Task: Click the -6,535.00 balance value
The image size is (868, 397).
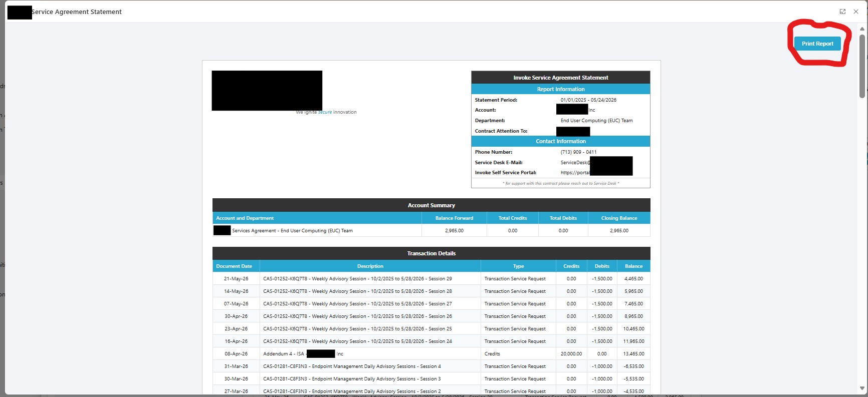Action: pyautogui.click(x=633, y=366)
